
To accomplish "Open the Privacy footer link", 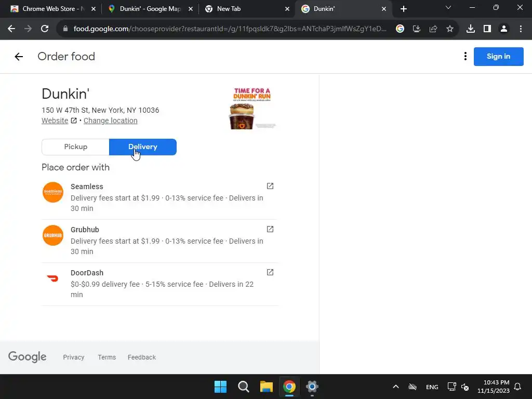I will 74,357.
